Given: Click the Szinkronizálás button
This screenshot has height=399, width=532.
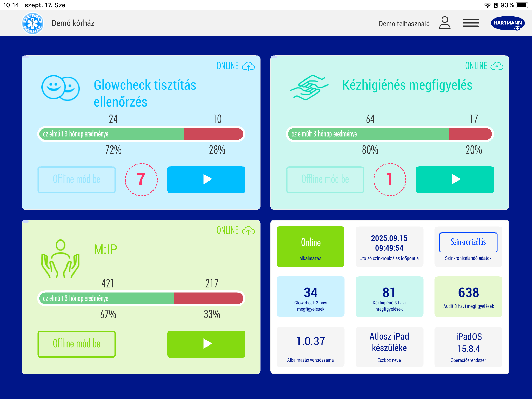Looking at the screenshot, I should (x=468, y=242).
